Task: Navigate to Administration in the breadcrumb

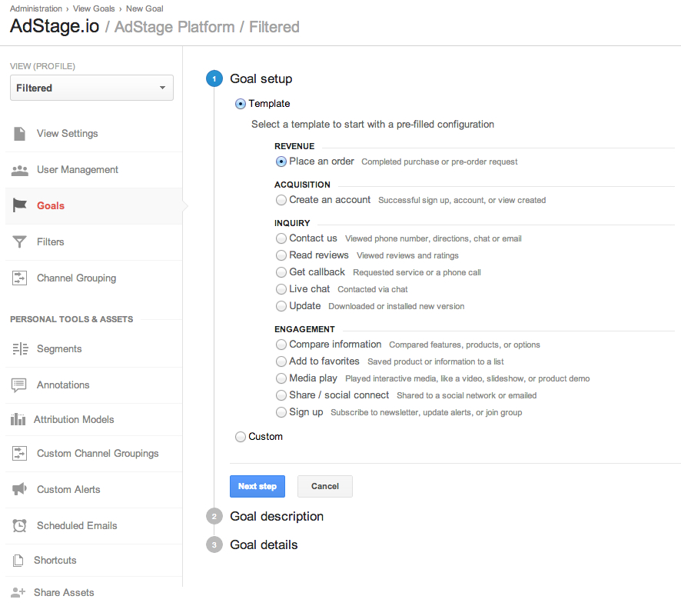Action: (36, 8)
